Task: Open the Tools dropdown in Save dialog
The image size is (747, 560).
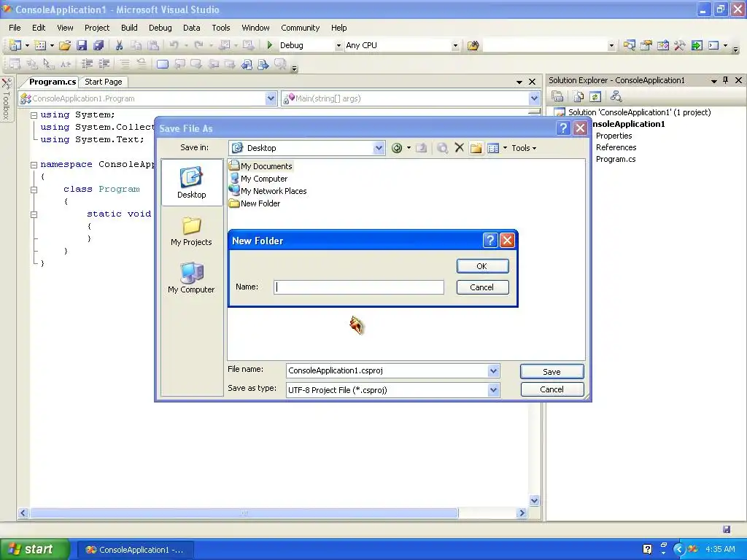Action: (x=524, y=148)
